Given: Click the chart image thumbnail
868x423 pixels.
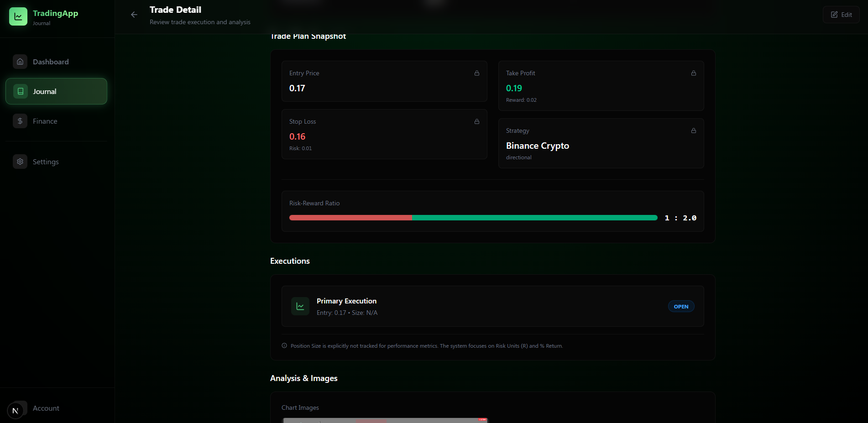Looking at the screenshot, I should (385, 420).
